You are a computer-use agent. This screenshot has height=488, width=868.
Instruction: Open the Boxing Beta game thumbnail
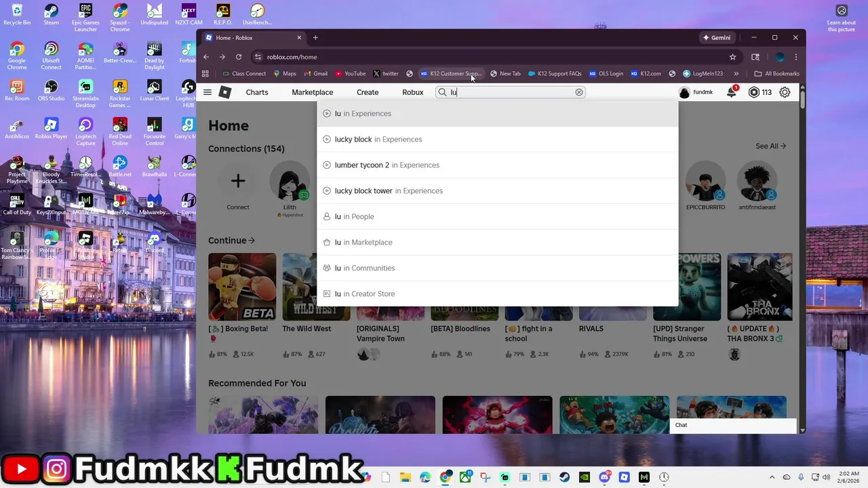[x=242, y=287]
